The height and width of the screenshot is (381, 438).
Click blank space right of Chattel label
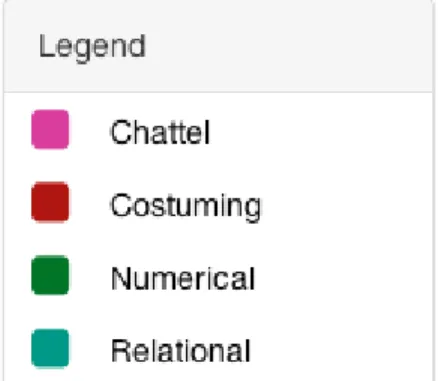click(x=320, y=132)
